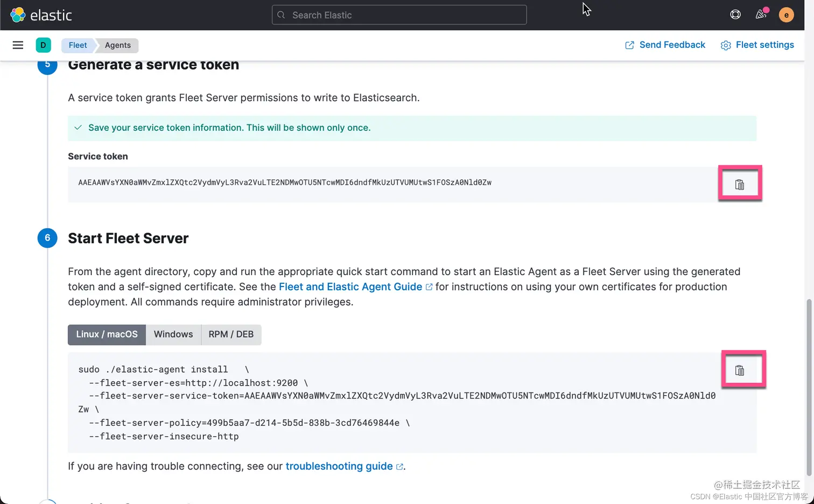Screen dimensions: 814x504
Task: Click the Agents breadcrumb
Action: [118, 45]
